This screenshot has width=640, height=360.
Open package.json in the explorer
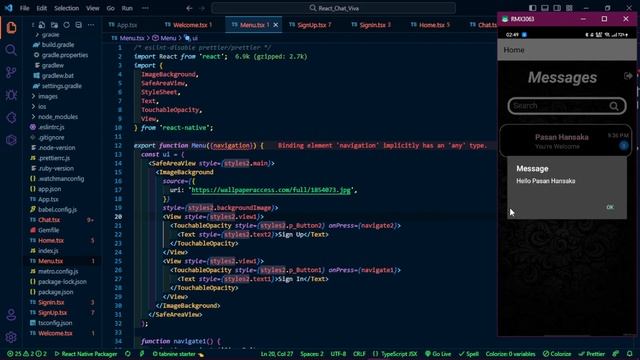pyautogui.click(x=56, y=292)
